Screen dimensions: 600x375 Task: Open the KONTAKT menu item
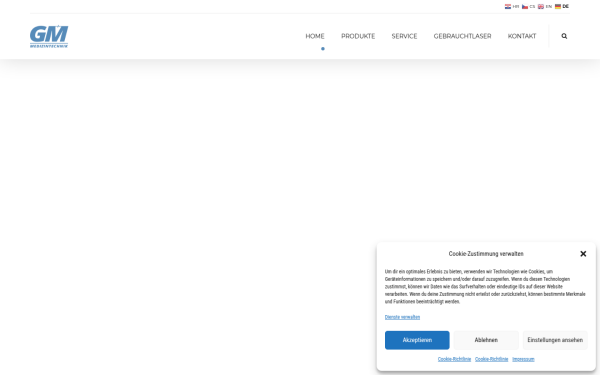point(522,36)
